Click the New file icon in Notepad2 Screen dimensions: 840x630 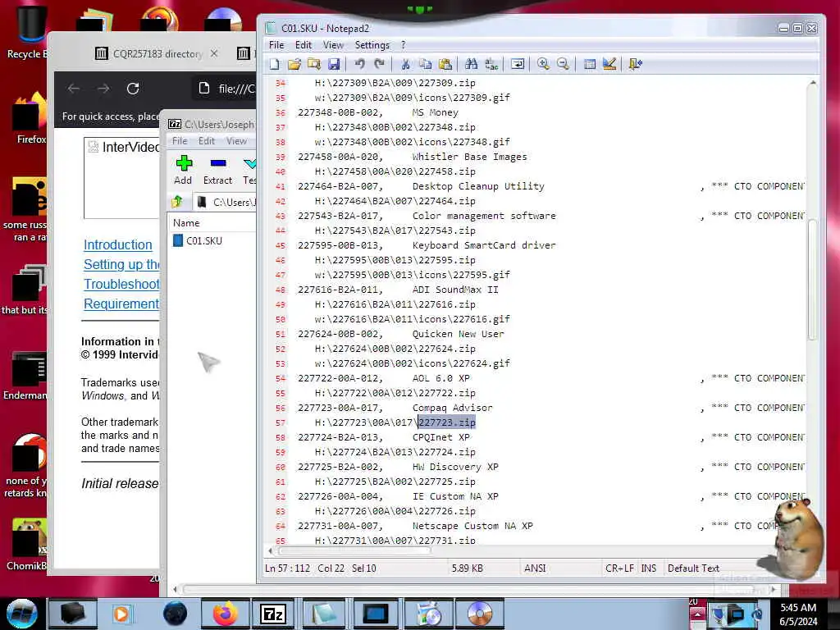pyautogui.click(x=274, y=64)
